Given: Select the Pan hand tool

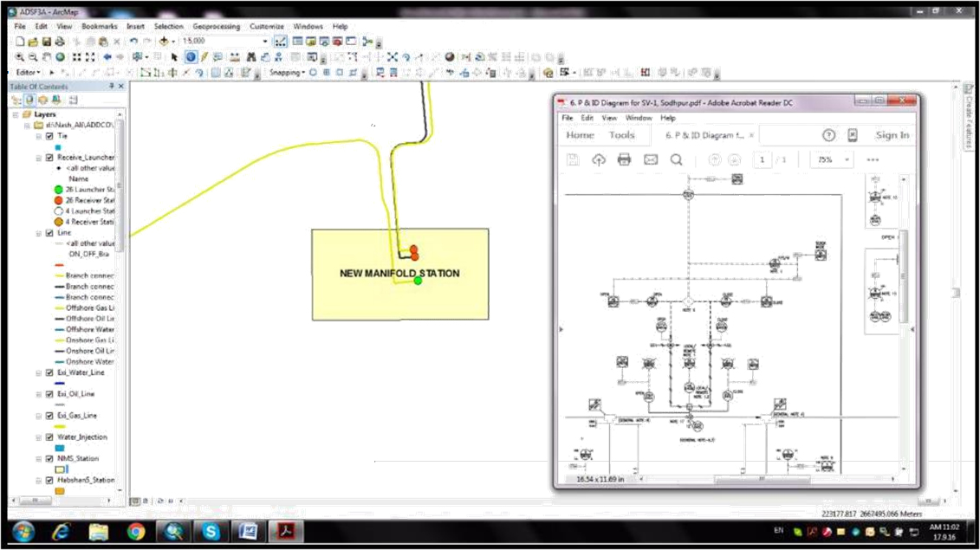Looking at the screenshot, I should pos(48,57).
